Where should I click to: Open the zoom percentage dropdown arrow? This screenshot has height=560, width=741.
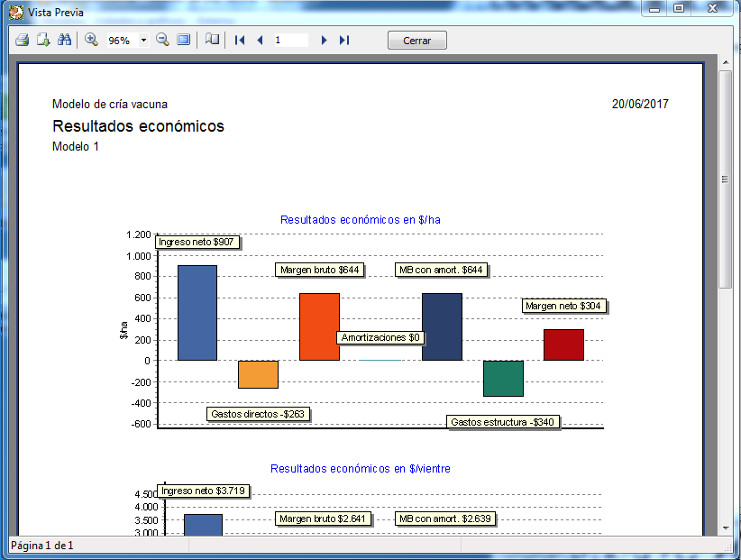(143, 41)
